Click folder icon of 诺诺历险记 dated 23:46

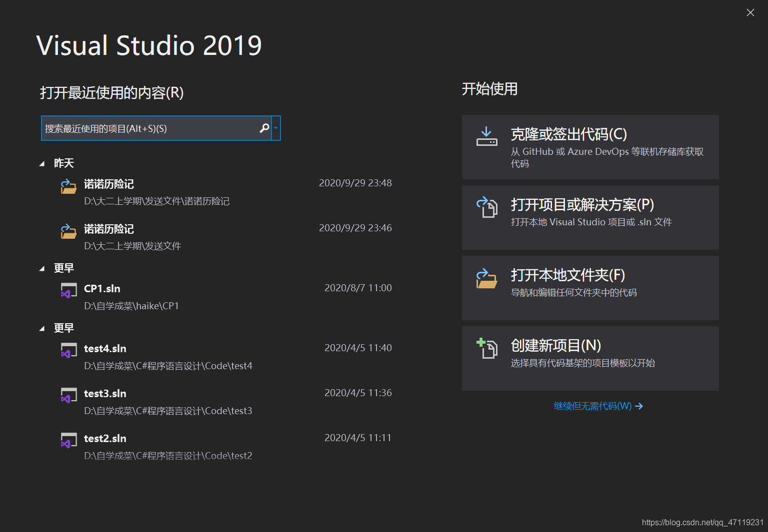click(x=68, y=231)
